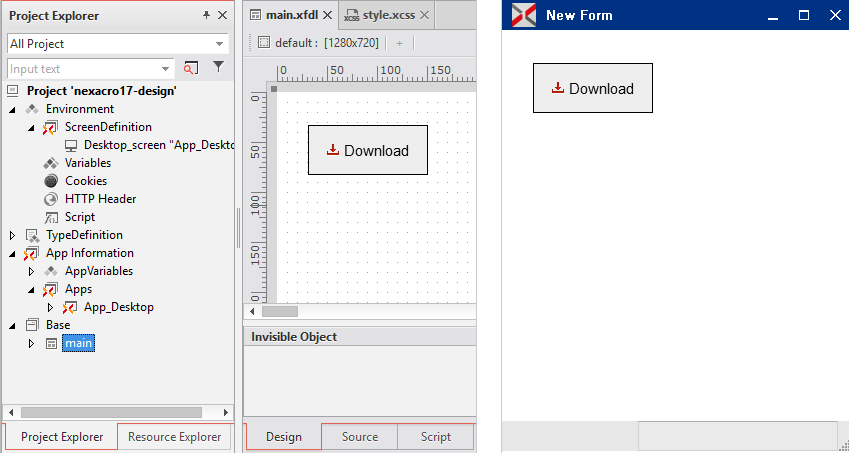Click the layout dashed-square icon

click(x=264, y=43)
